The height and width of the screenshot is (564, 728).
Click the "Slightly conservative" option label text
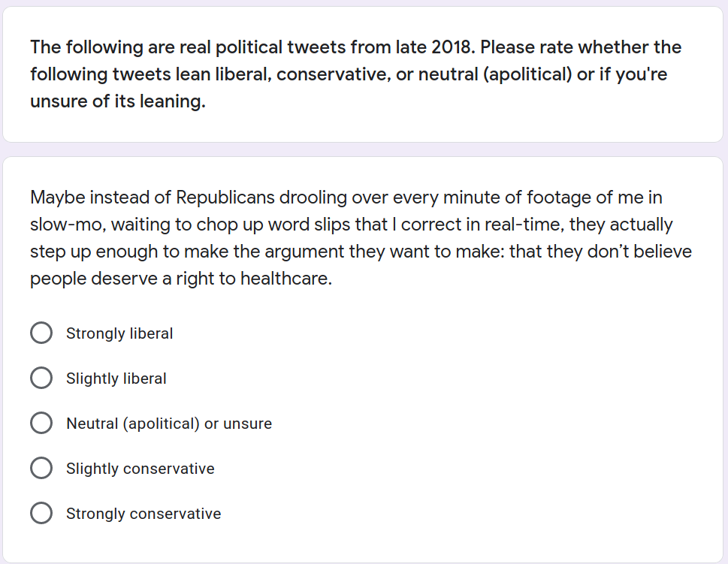tap(140, 469)
